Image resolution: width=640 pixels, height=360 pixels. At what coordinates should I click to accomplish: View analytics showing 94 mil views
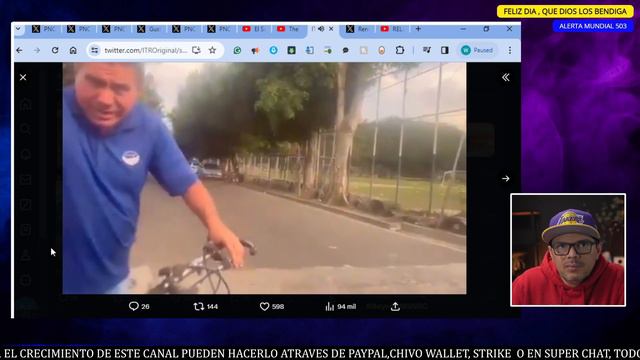(340, 306)
